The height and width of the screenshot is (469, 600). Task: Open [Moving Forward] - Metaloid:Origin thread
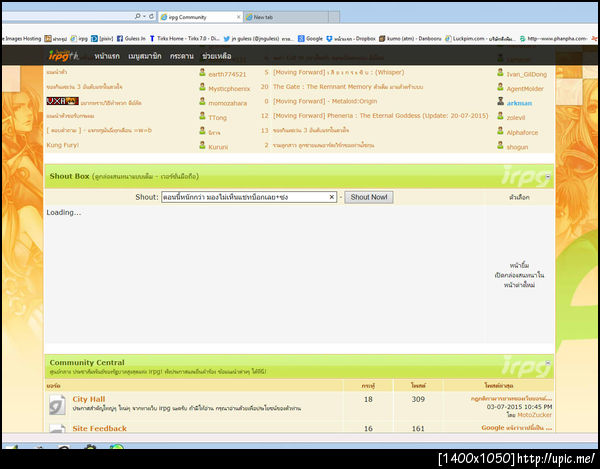point(325,101)
